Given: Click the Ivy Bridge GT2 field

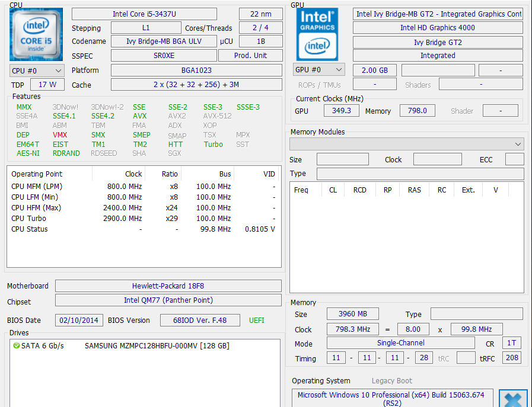Looking at the screenshot, I should point(438,43).
